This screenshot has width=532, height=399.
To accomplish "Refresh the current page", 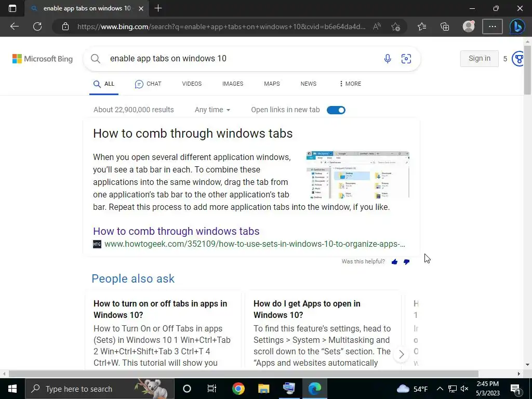I will (37, 26).
